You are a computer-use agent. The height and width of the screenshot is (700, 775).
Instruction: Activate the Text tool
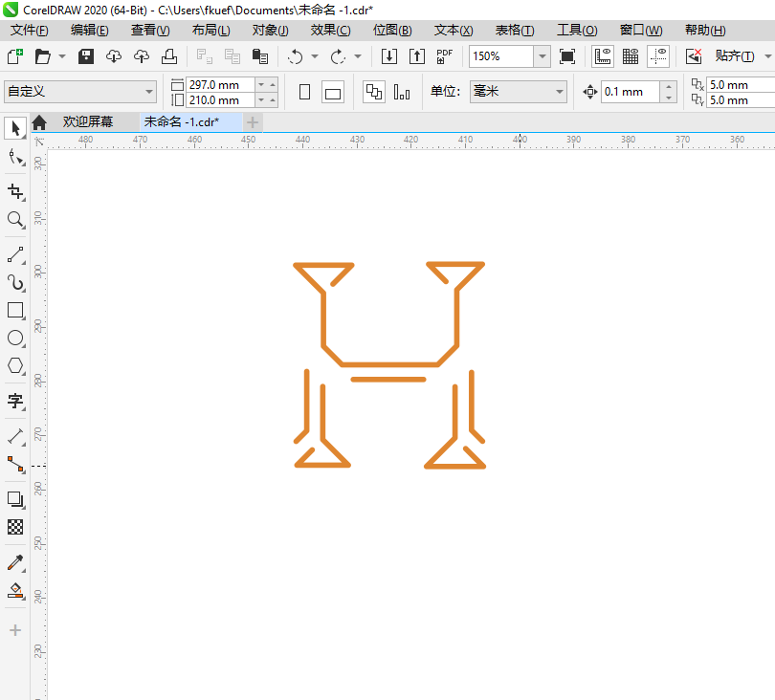tap(15, 401)
